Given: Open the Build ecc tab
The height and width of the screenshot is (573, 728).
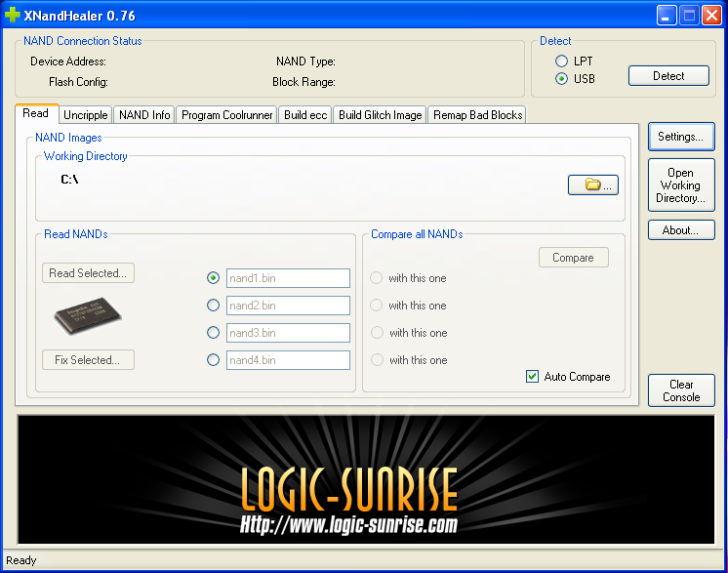Looking at the screenshot, I should 305,114.
